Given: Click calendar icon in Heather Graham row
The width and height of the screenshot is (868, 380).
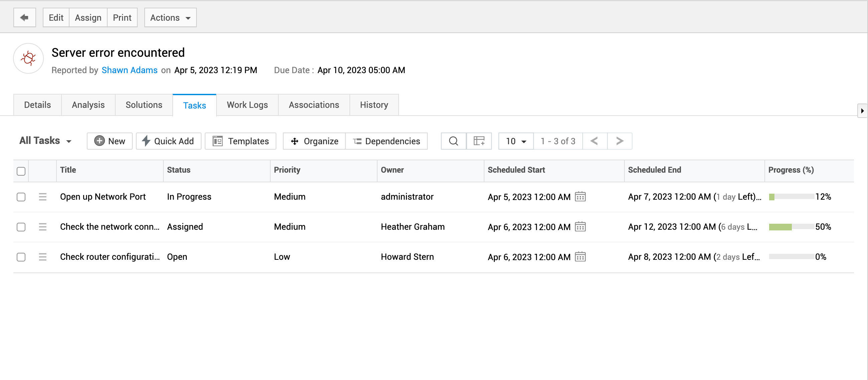Looking at the screenshot, I should (580, 227).
